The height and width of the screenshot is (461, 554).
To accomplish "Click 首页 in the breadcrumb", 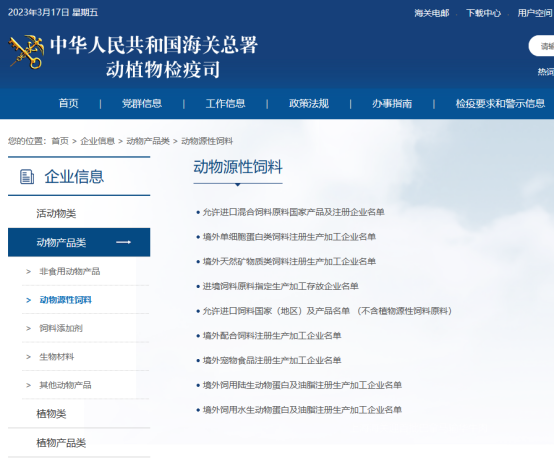I will pyautogui.click(x=60, y=141).
